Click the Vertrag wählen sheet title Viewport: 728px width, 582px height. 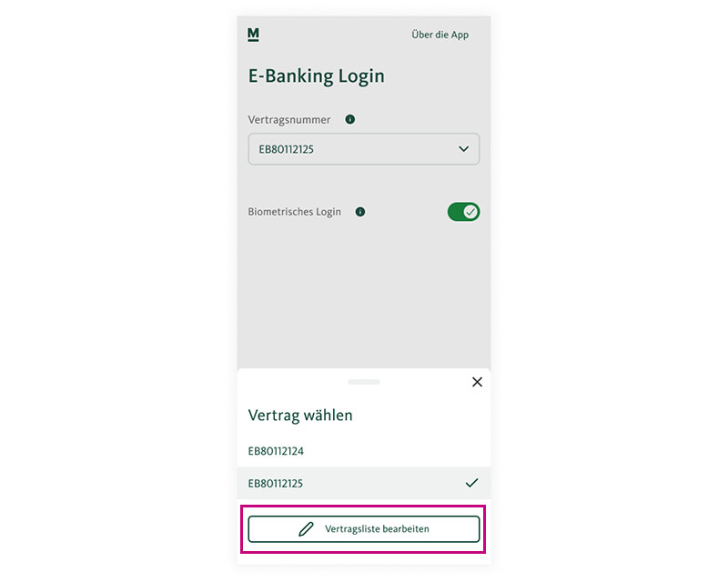[x=300, y=416]
